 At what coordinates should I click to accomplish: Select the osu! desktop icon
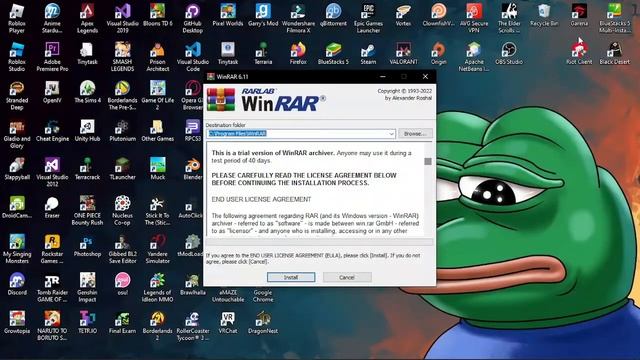(x=122, y=284)
